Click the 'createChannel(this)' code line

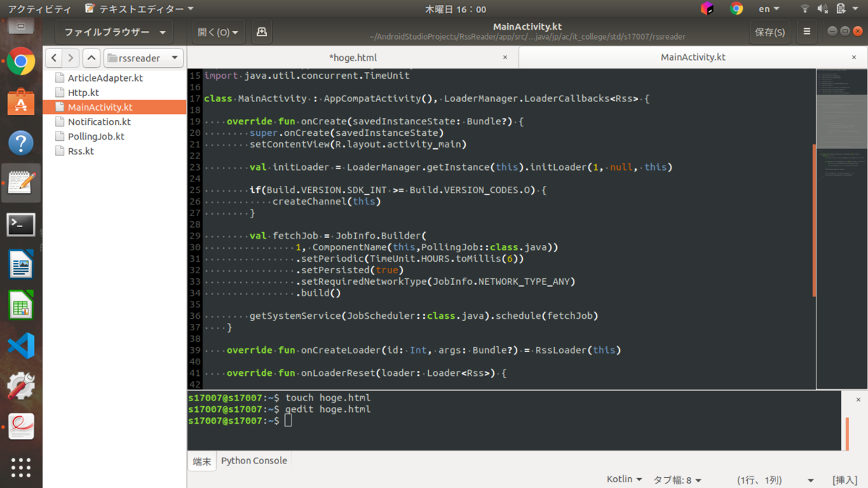(x=326, y=202)
